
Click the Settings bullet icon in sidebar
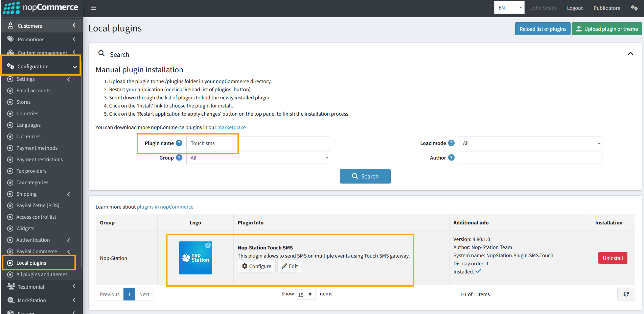(x=10, y=79)
